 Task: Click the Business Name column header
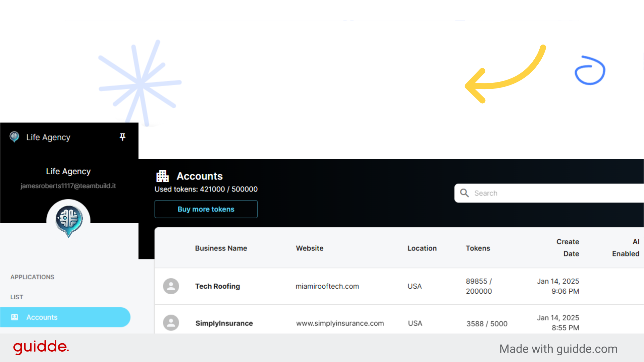click(x=221, y=248)
